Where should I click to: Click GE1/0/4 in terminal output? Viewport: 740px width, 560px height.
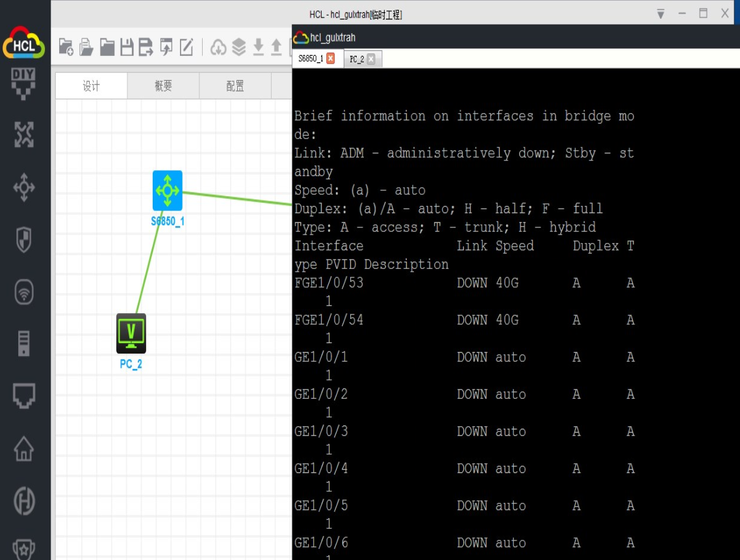click(x=321, y=468)
